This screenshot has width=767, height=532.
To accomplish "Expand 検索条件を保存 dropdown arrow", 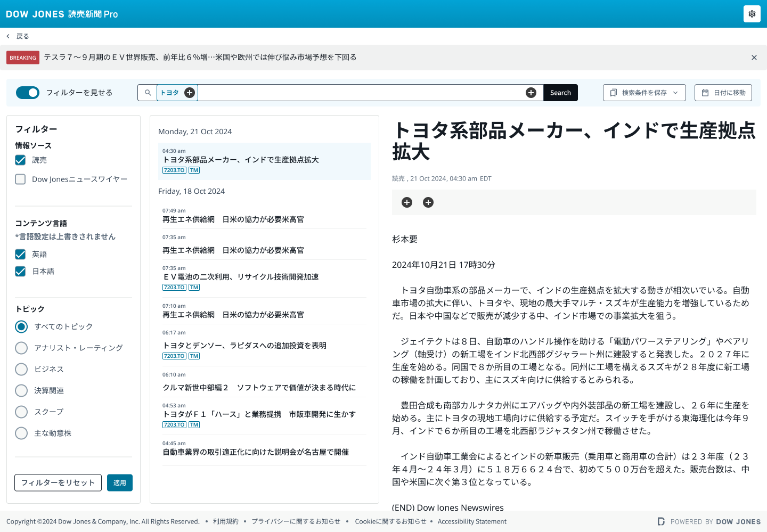I will pos(675,93).
